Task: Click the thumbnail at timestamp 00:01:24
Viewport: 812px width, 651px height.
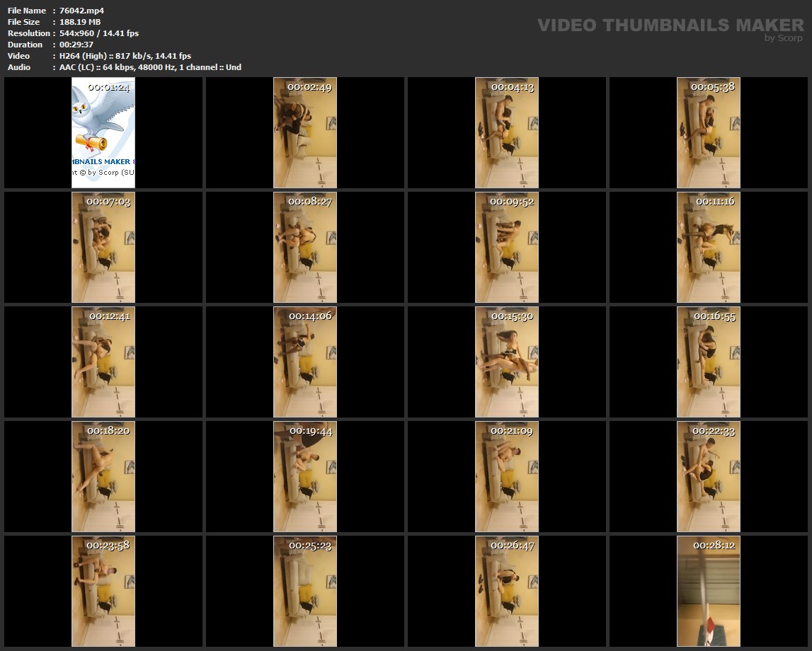Action: [103, 132]
